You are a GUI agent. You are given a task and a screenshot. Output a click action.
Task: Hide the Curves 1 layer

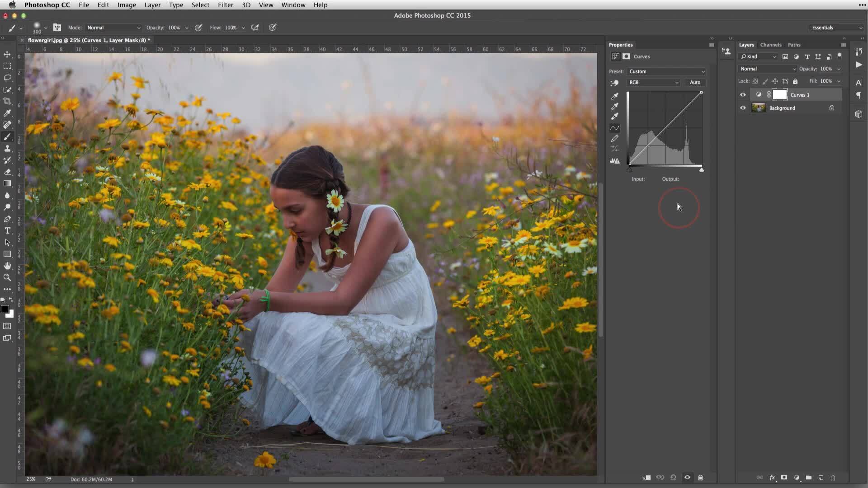coord(743,95)
